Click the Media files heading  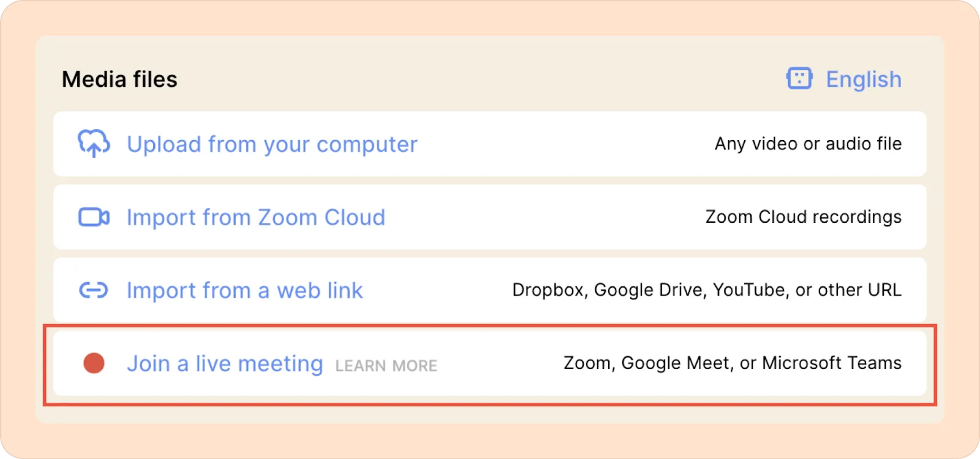[119, 80]
